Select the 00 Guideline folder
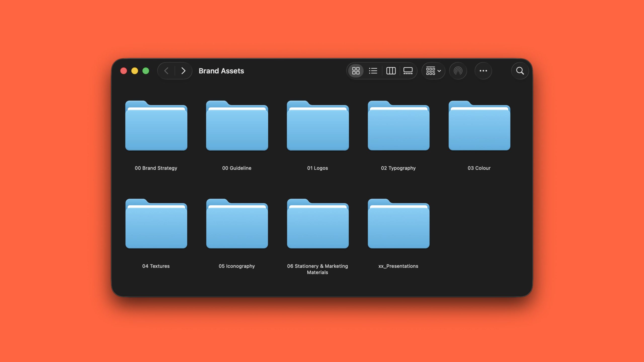 [x=237, y=126]
